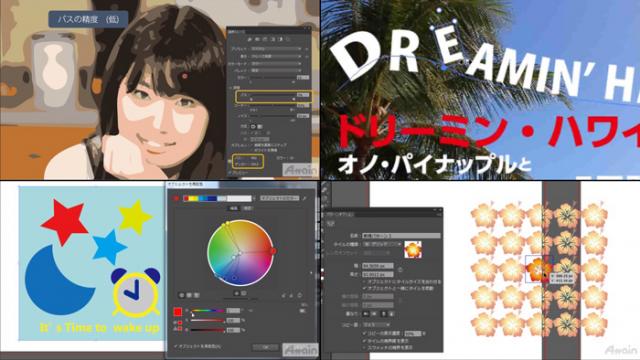Image resolution: width=640 pixels, height=360 pixels.
Task: Switch to the Assign tab in Recolor Artwork
Action: [248, 208]
